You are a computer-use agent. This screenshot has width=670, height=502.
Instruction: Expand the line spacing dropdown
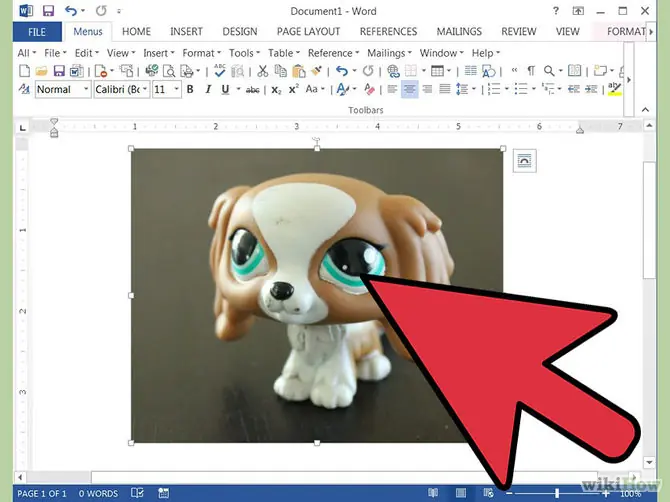coord(474,89)
